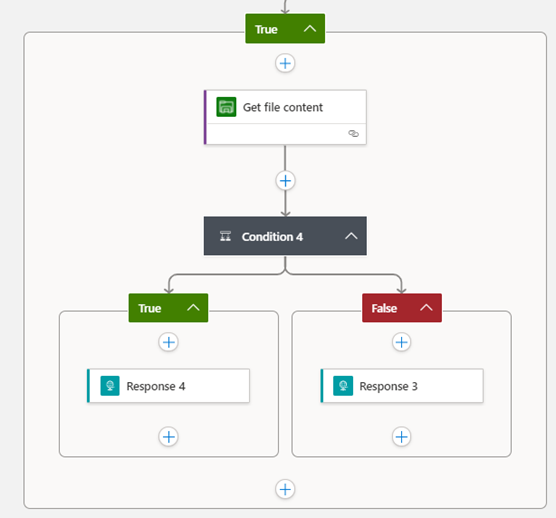Open the Condition 4 card
556x518 pixels.
click(285, 236)
